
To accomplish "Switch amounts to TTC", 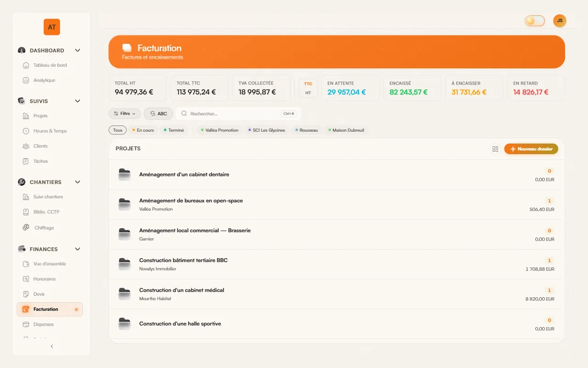I will click(x=308, y=84).
